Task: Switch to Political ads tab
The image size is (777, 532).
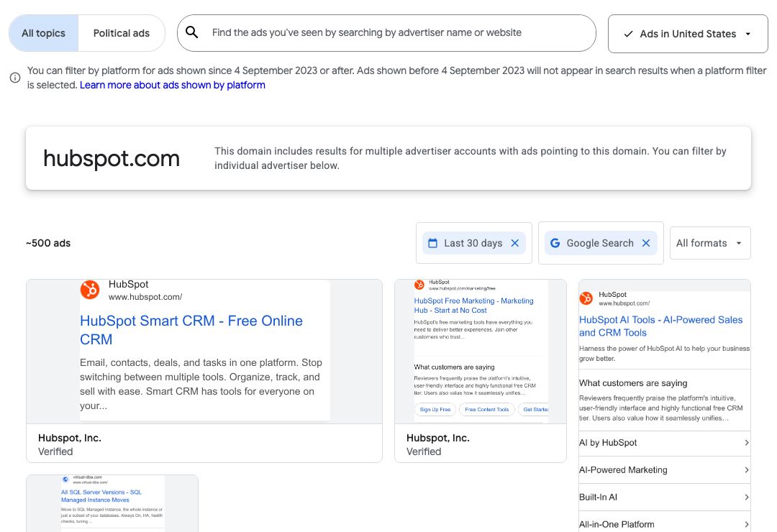Action: pos(122,33)
